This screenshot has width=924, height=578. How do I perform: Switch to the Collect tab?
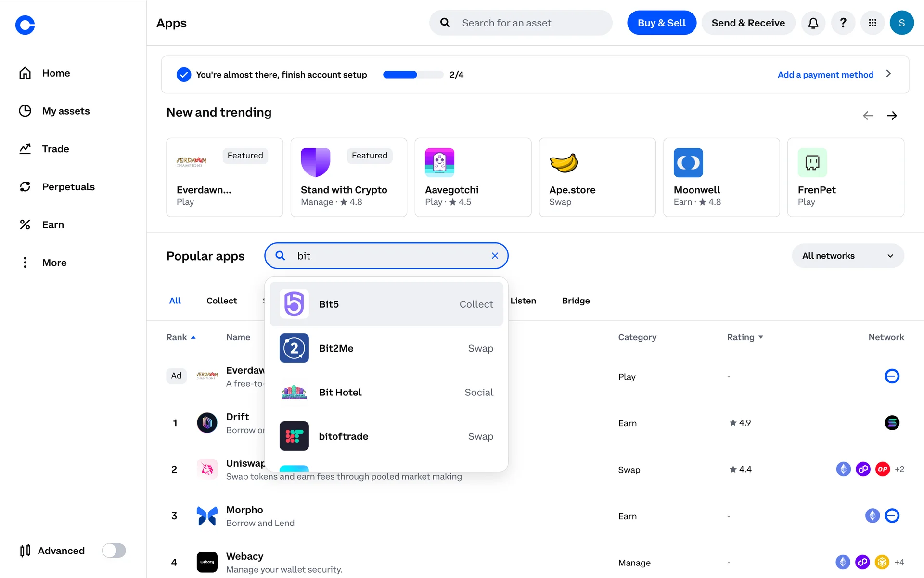[221, 301]
